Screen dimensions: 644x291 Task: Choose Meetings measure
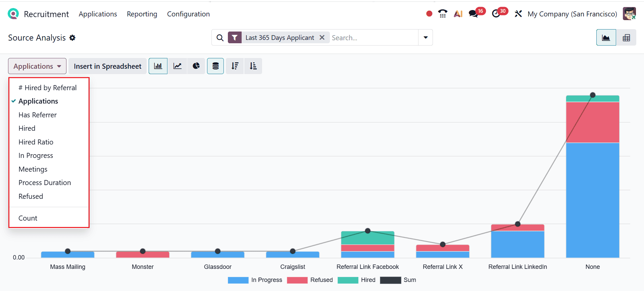pos(49,169)
